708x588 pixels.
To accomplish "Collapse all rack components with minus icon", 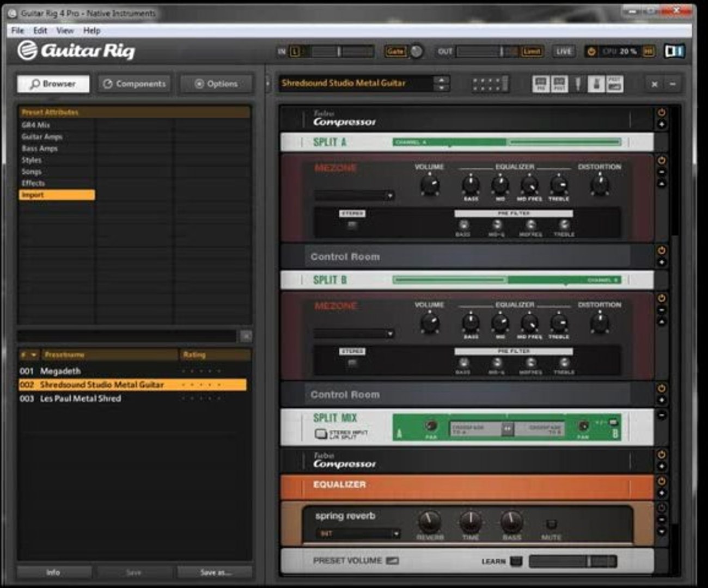I will [673, 84].
